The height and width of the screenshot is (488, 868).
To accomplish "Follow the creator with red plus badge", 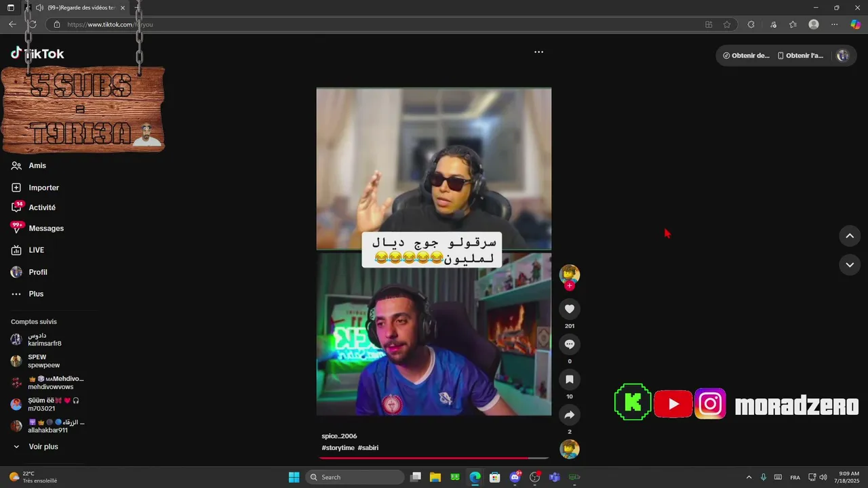I will coord(570,286).
